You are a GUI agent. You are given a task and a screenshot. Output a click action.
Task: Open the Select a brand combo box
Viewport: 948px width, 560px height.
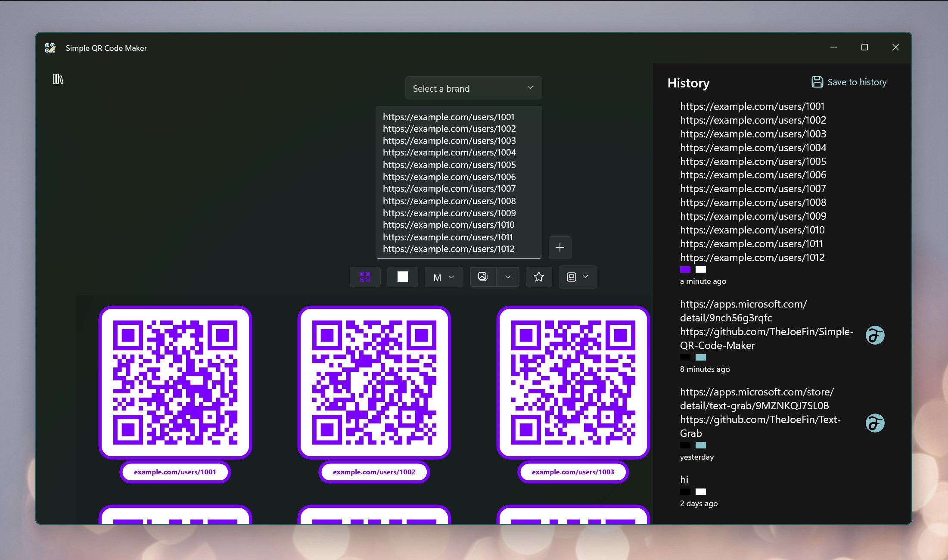473,88
